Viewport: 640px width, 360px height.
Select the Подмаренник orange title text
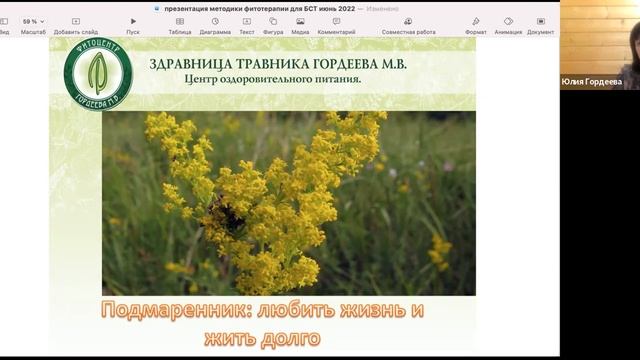[262, 324]
